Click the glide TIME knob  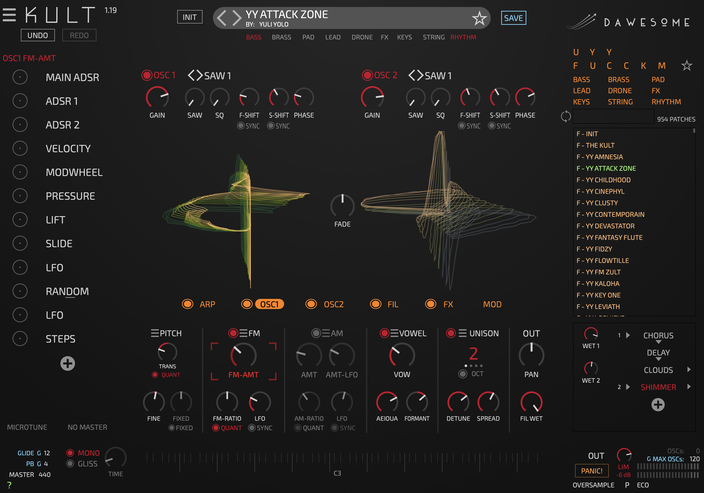click(116, 458)
